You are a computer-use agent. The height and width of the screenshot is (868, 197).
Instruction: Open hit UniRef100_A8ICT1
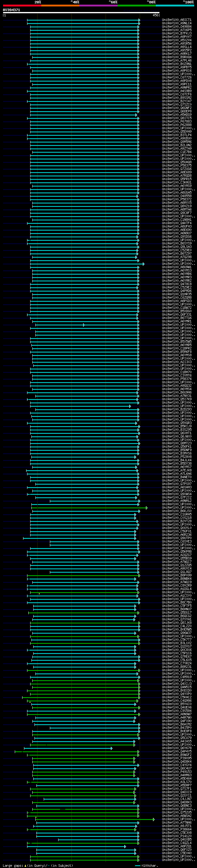(177, 20)
